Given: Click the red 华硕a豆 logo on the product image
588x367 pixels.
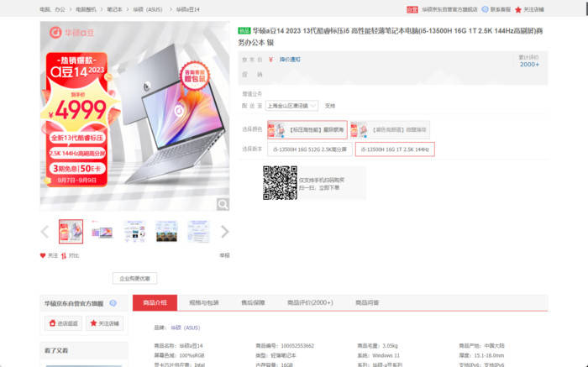Looking at the screenshot, I should 71,33.
